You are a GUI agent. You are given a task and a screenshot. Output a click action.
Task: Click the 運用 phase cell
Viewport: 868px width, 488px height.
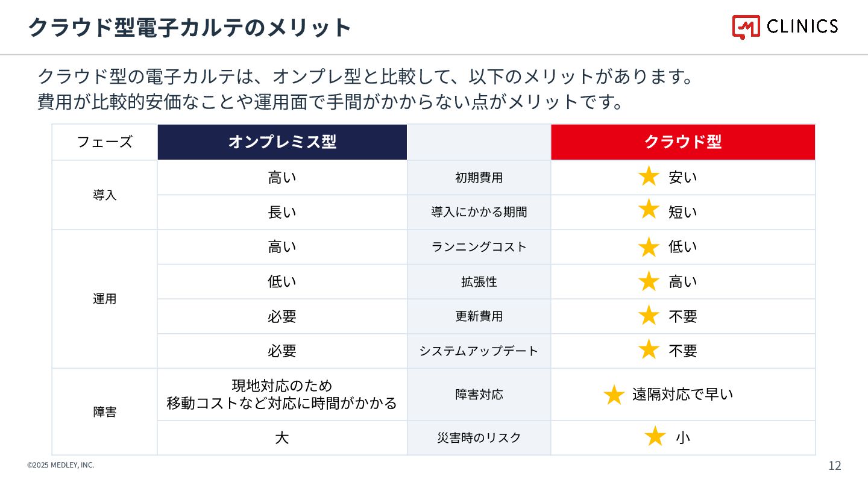(x=105, y=299)
